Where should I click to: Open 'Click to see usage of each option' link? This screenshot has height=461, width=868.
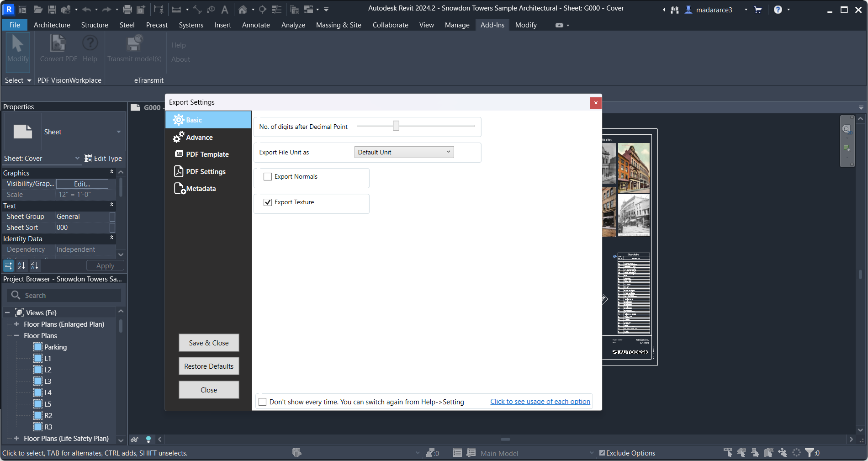tap(540, 402)
